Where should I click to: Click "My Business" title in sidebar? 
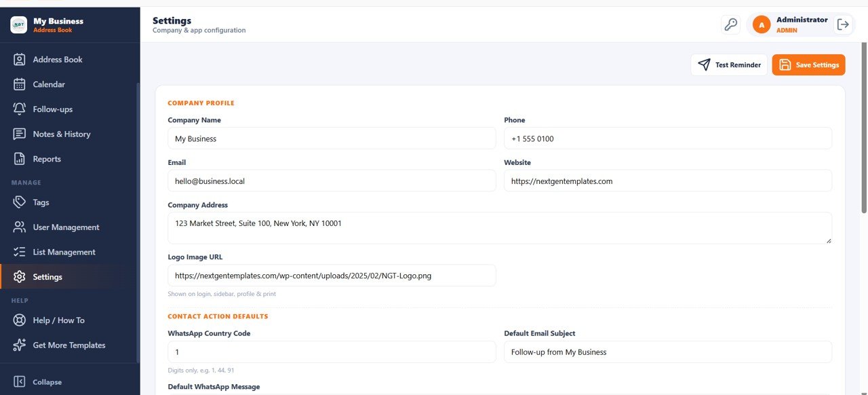[x=58, y=21]
